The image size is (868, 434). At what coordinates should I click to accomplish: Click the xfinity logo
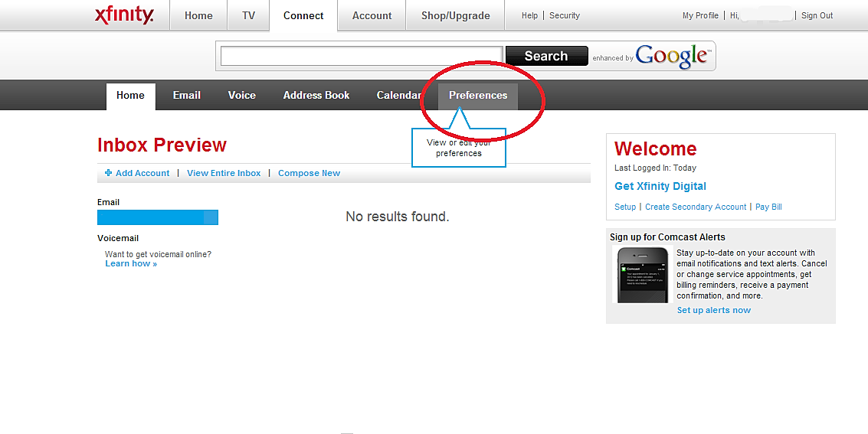pos(124,15)
